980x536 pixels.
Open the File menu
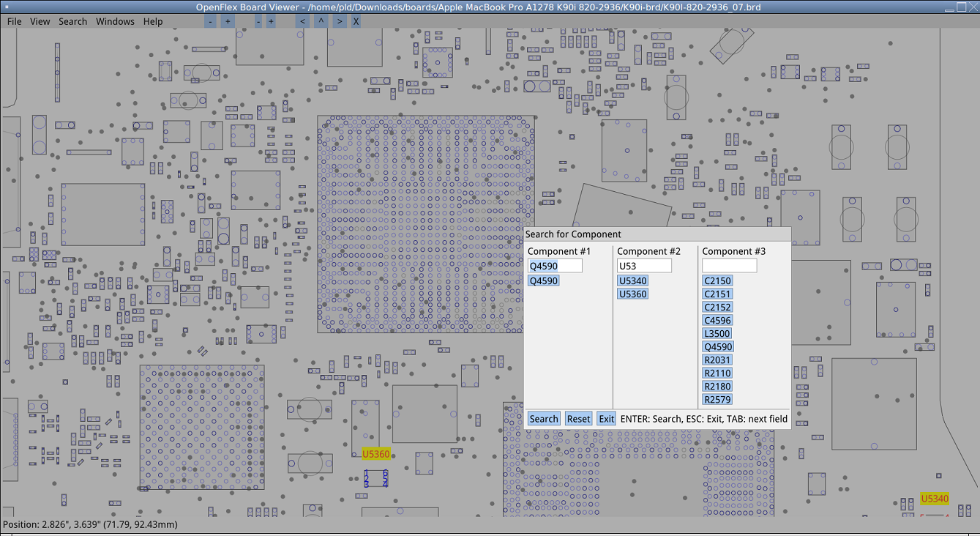coord(14,21)
